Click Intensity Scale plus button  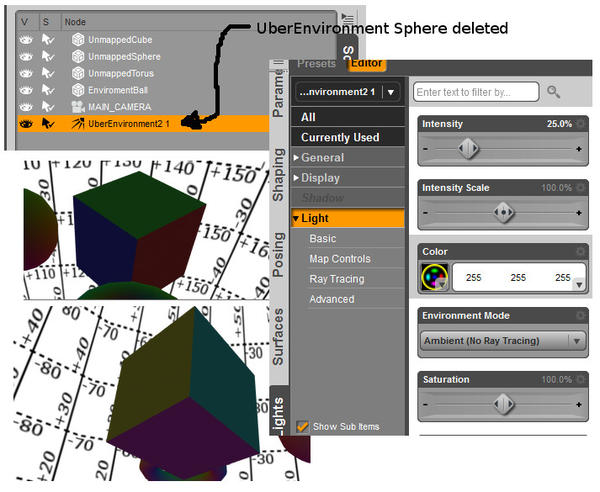point(579,212)
